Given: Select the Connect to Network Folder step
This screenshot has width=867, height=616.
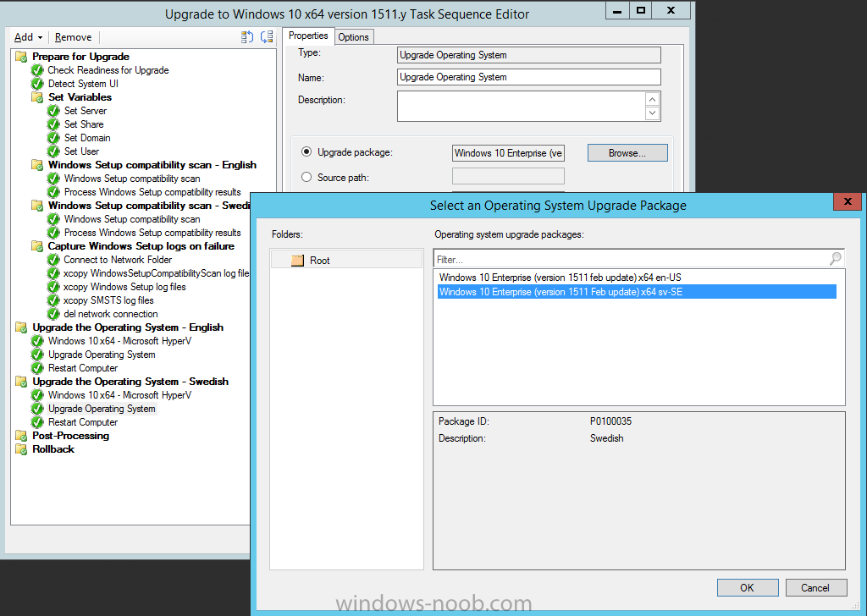Looking at the screenshot, I should pyautogui.click(x=117, y=260).
